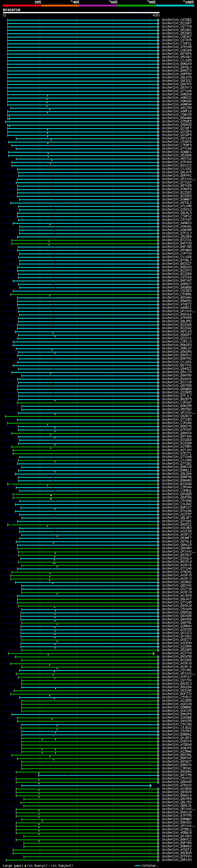The image size is (197, 868).
Task: Click hit label UniRef100_Q7Y1B0
Action: (177, 419)
